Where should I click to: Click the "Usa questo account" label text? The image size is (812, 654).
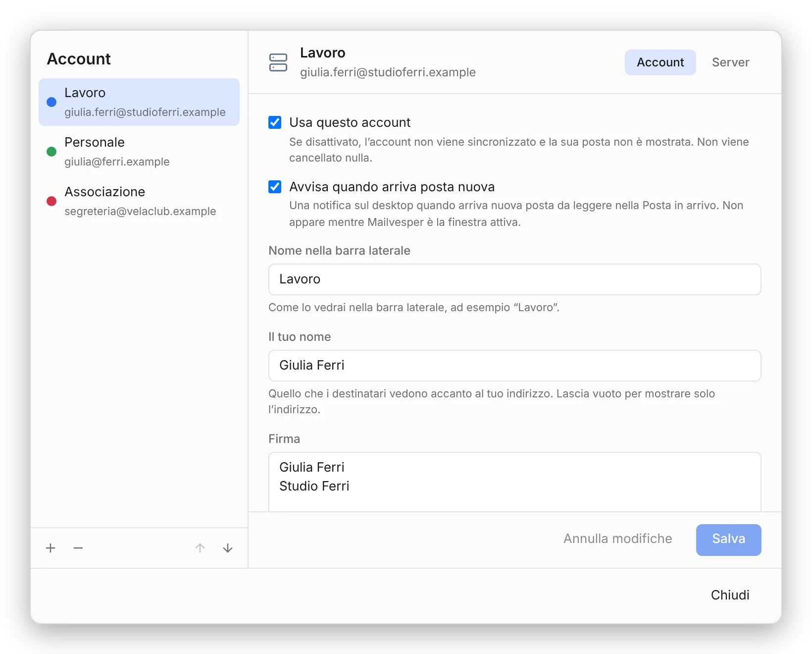point(350,122)
